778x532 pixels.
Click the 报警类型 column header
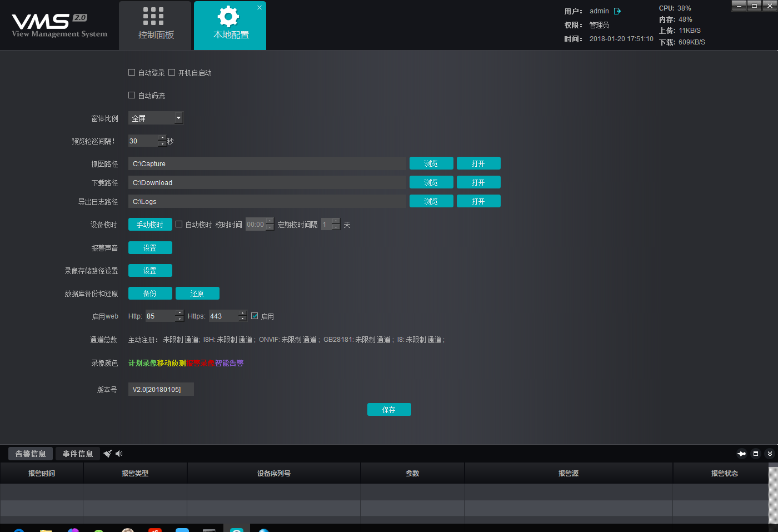pos(135,474)
